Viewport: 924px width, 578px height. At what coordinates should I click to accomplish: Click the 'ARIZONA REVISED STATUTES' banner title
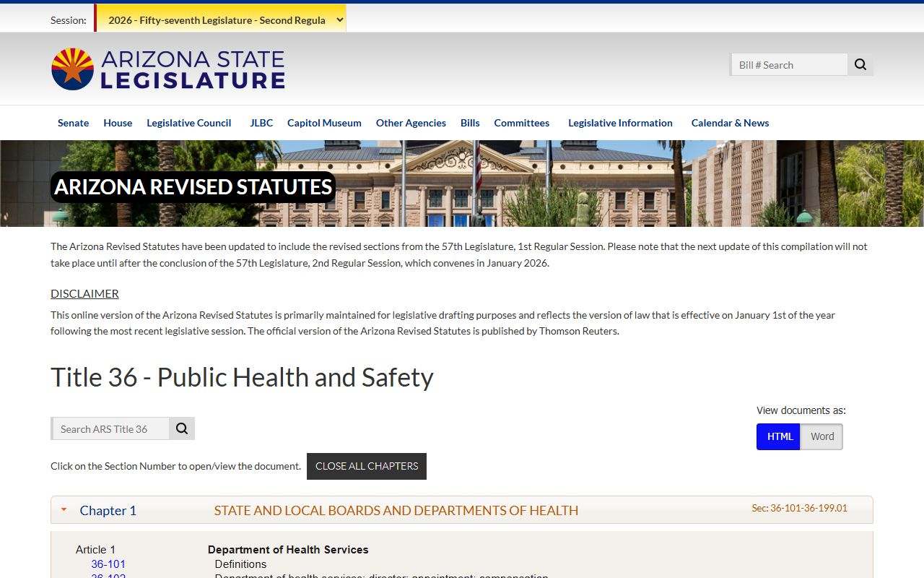pyautogui.click(x=193, y=187)
